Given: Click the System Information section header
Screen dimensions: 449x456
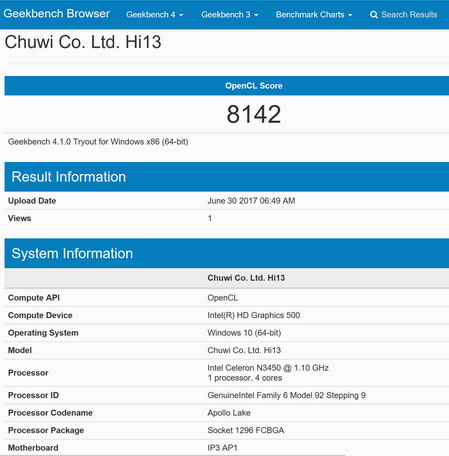Looking at the screenshot, I should (x=227, y=253).
